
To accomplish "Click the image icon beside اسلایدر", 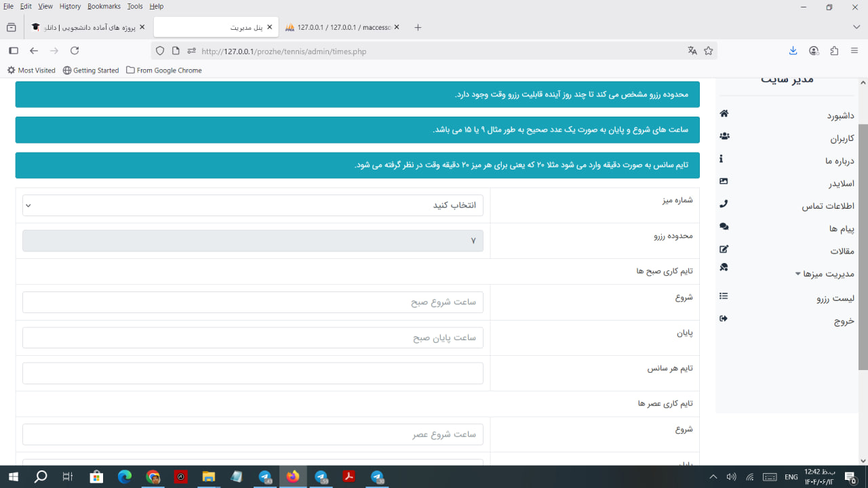I will pyautogui.click(x=724, y=181).
